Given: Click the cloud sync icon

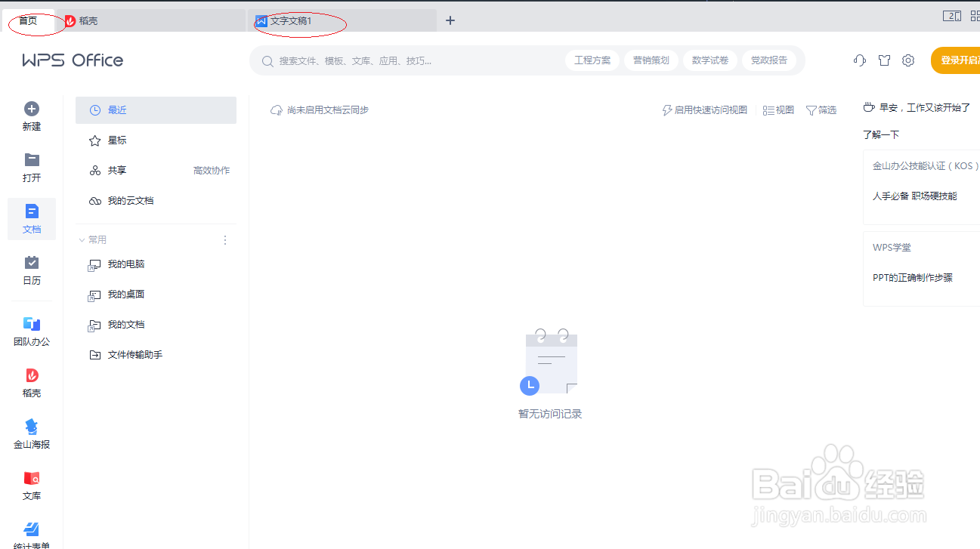Looking at the screenshot, I should tap(277, 110).
